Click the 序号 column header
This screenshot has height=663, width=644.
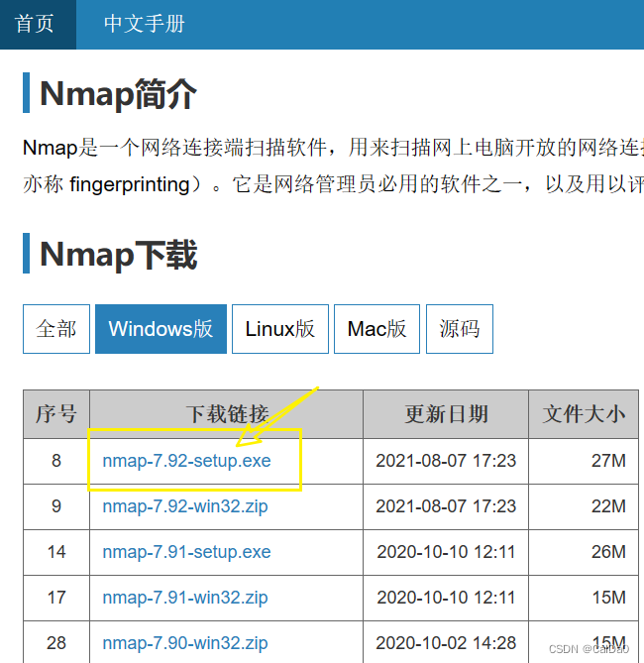(x=56, y=414)
